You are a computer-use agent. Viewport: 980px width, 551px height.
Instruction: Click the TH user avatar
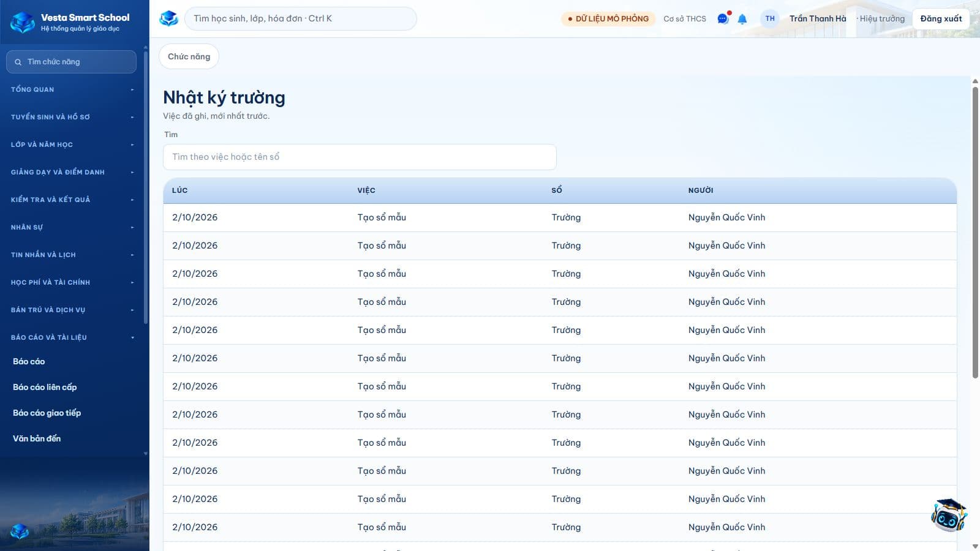pyautogui.click(x=770, y=18)
